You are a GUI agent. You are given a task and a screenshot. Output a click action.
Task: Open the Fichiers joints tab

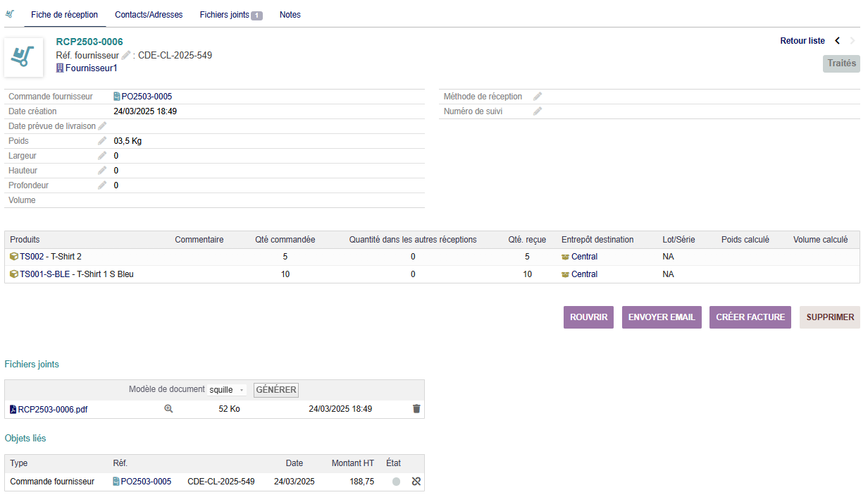230,15
